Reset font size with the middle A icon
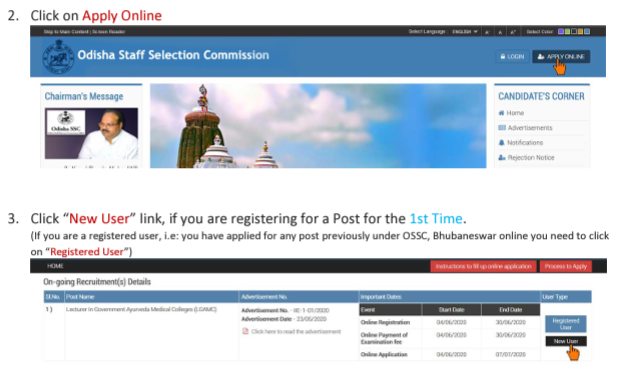The image size is (638, 380). 500,32
